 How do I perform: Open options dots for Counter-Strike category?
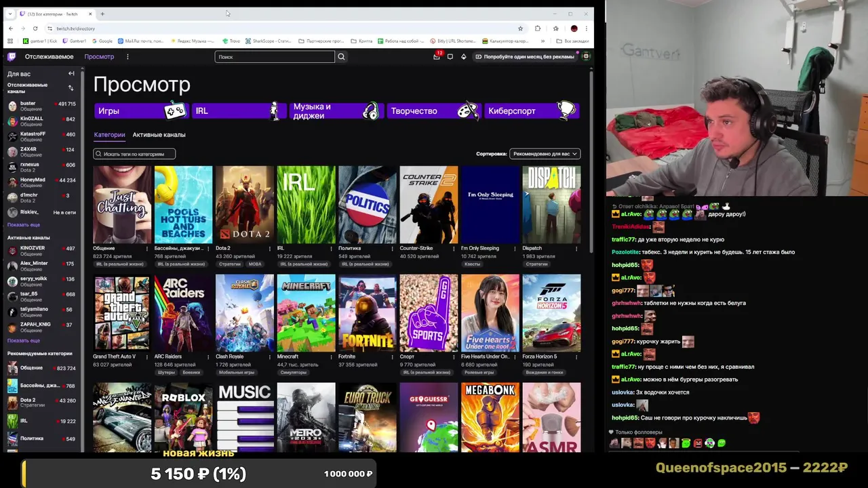454,249
